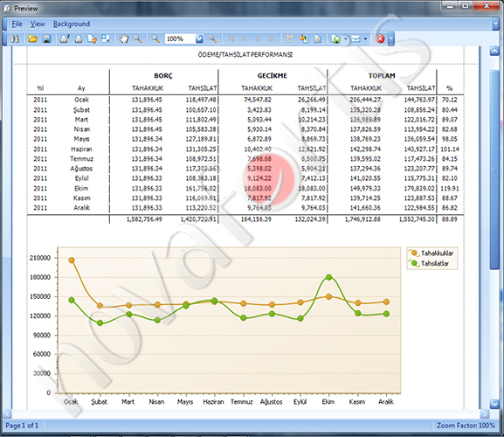Click the Multiple Pages layout icon
Image resolution: width=504 pixels, height=437 pixels.
tap(290, 39)
